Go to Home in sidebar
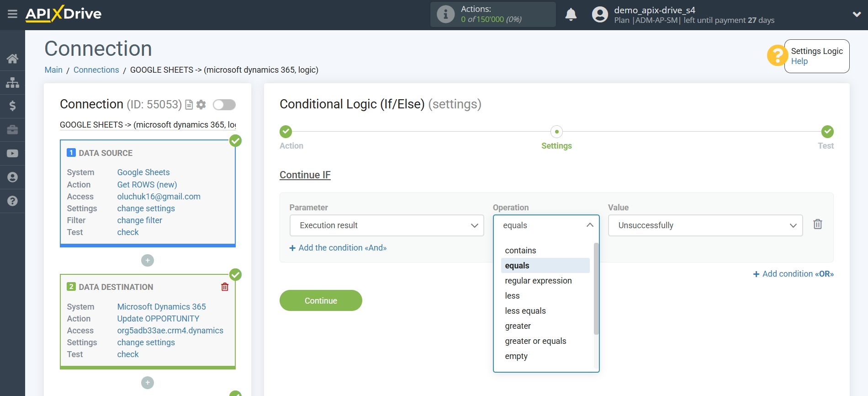Screen dimensions: 868x396 [12, 59]
